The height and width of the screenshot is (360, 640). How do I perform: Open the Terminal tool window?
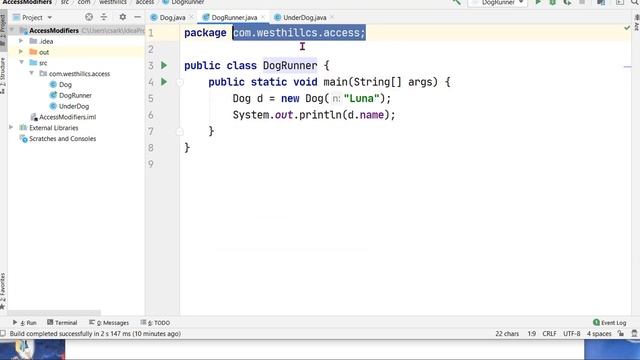click(x=62, y=322)
